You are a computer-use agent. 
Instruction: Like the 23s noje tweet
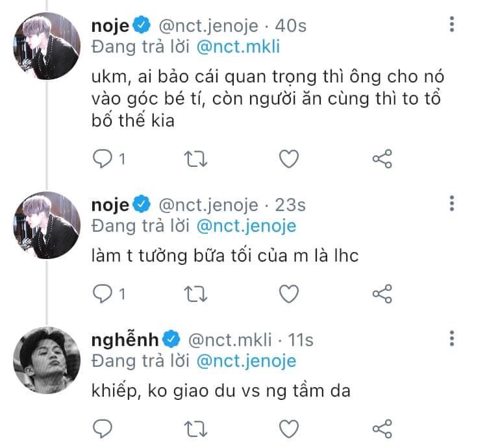288,293
